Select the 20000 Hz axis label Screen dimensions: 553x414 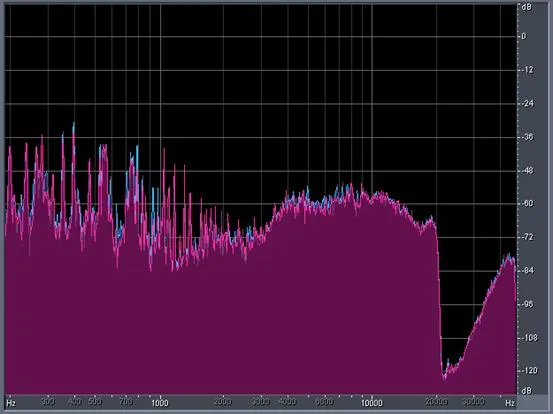[436, 402]
